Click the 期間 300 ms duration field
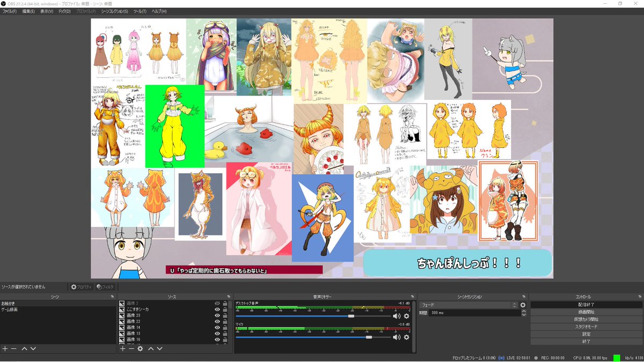Screen dimensions: 644x362 475,313
